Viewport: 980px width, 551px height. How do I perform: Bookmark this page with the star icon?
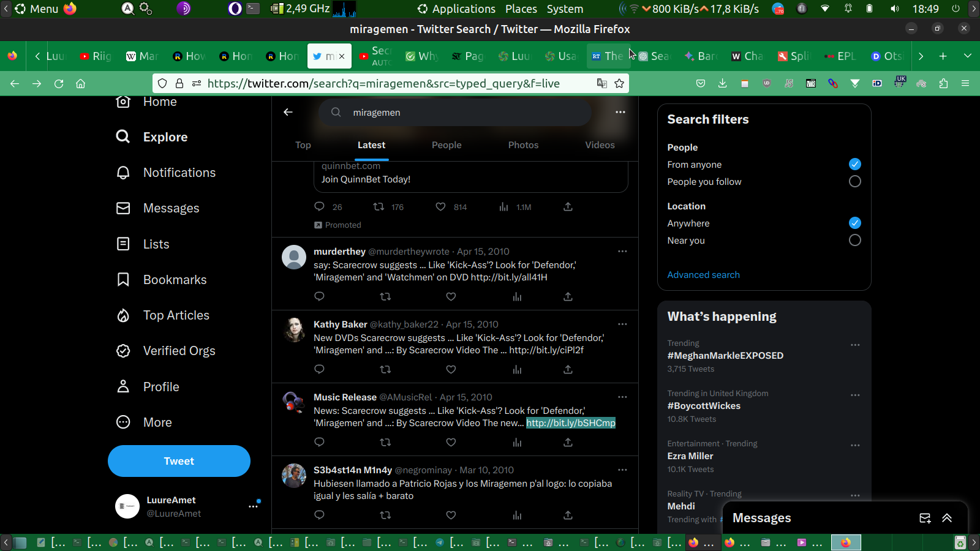(x=619, y=83)
